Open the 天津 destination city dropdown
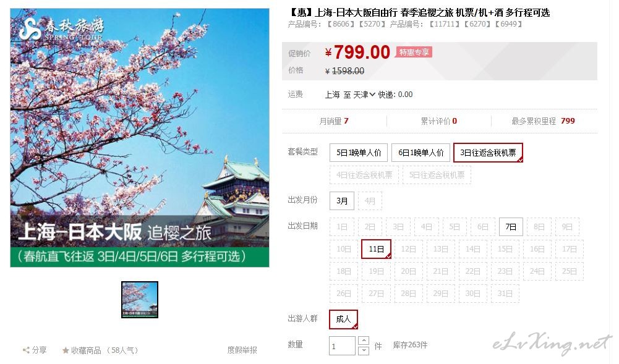The width and height of the screenshot is (619, 364). coord(364,95)
